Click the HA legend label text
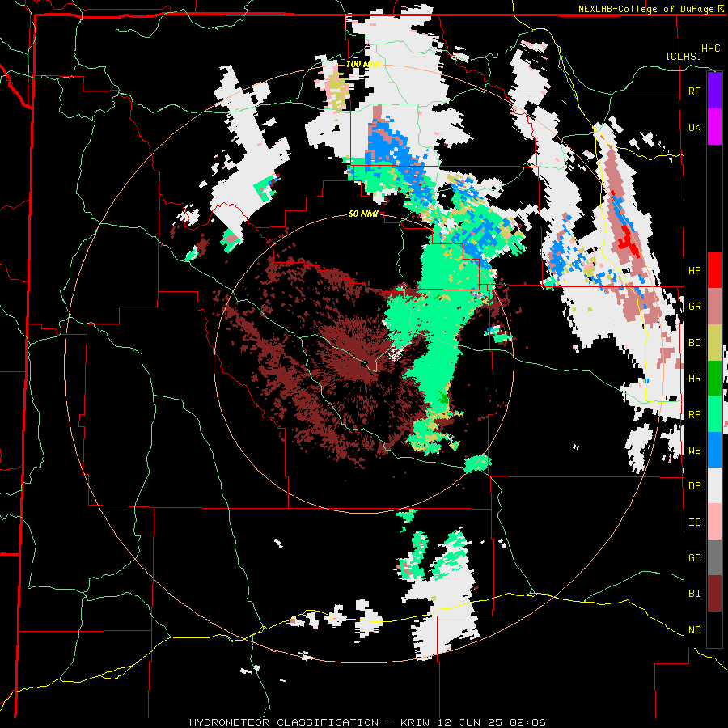This screenshot has height=728, width=728. coord(694,271)
